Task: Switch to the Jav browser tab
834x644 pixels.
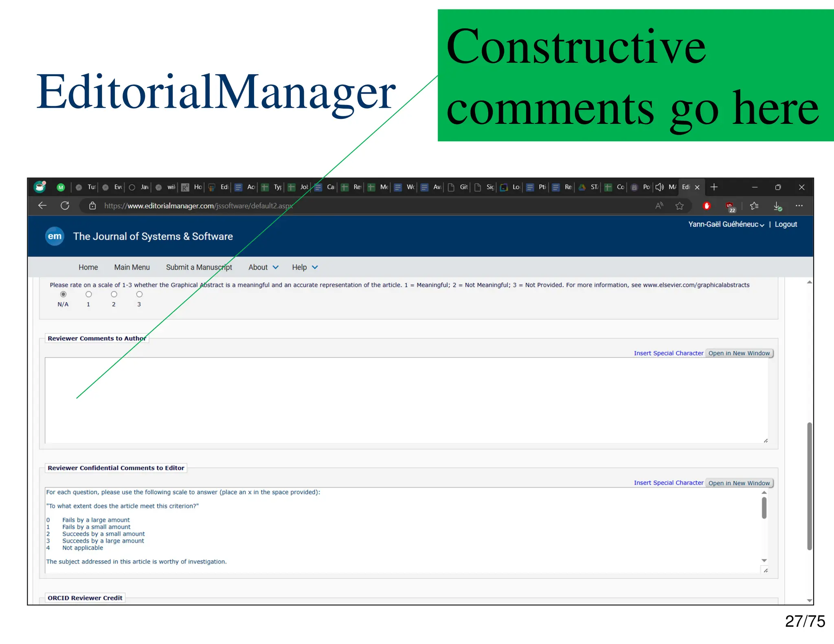Action: pos(138,187)
